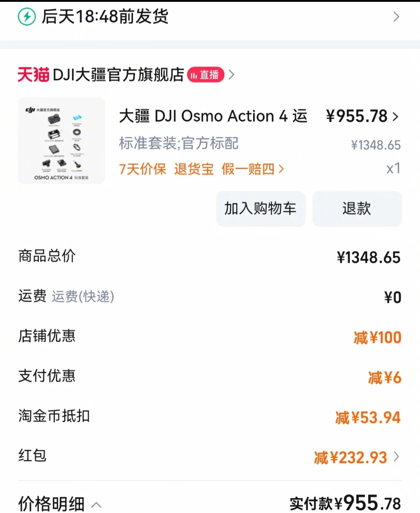
Task: Tap the 7天价保 price protection tag
Action: click(x=142, y=169)
